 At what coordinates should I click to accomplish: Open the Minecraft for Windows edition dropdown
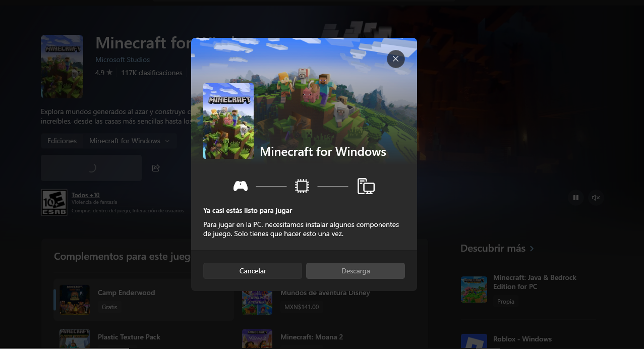[x=130, y=141]
